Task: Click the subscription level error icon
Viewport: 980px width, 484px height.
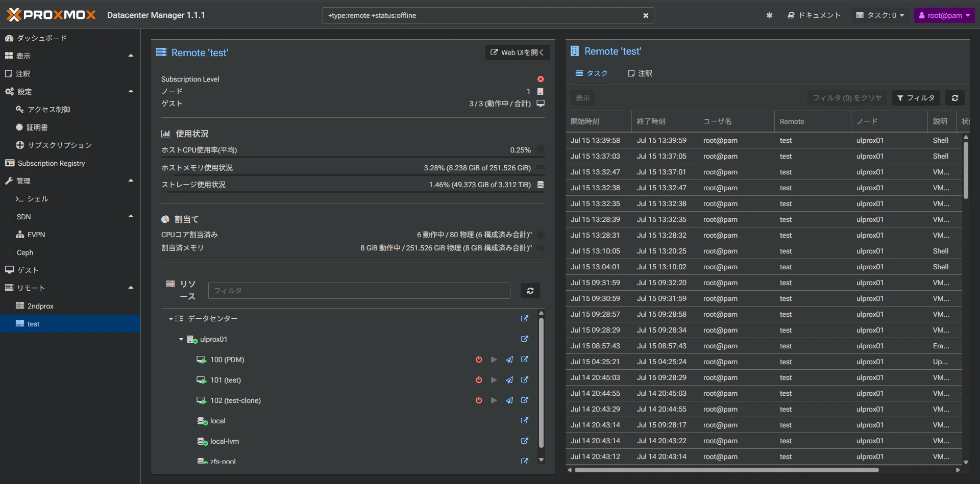Action: [x=541, y=79]
